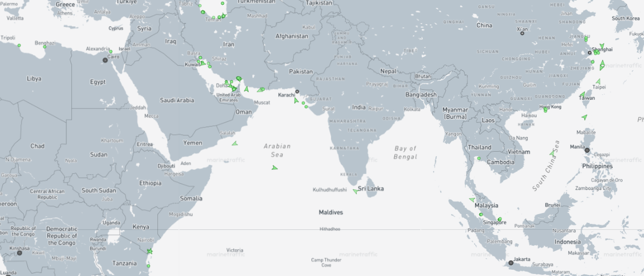Click the ship arrow above Taiwan label
This screenshot has height=276, width=644.
[582, 95]
